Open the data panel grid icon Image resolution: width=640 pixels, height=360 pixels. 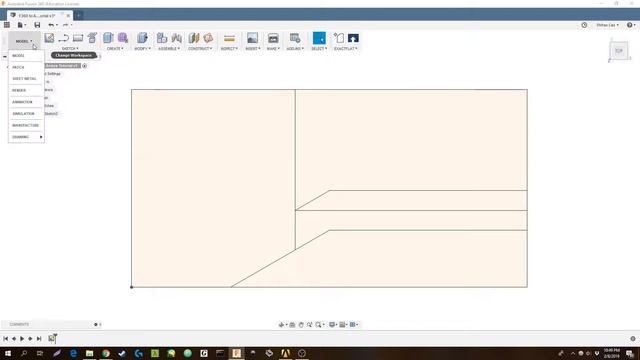coord(7,25)
